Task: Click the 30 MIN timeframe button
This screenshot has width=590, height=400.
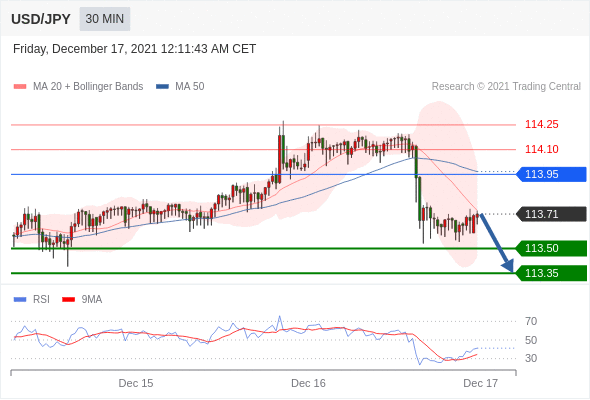Action: click(x=105, y=19)
